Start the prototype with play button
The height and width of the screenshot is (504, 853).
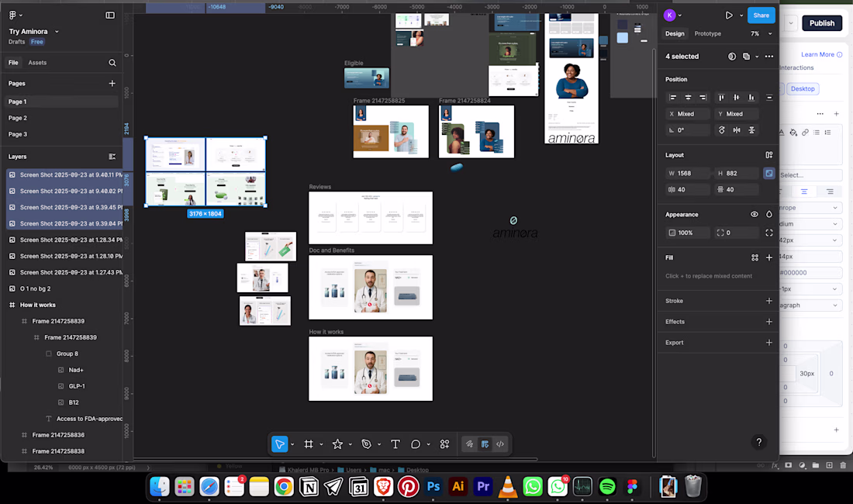729,16
